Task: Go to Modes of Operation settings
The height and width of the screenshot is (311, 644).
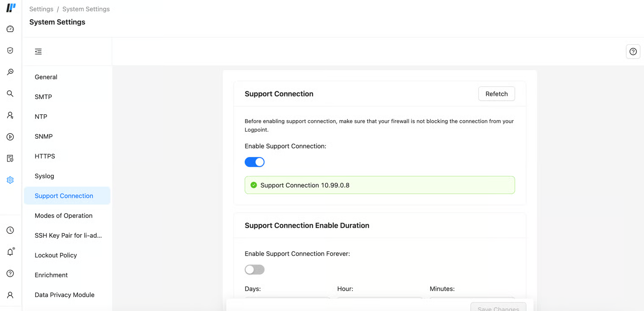Action: click(64, 216)
